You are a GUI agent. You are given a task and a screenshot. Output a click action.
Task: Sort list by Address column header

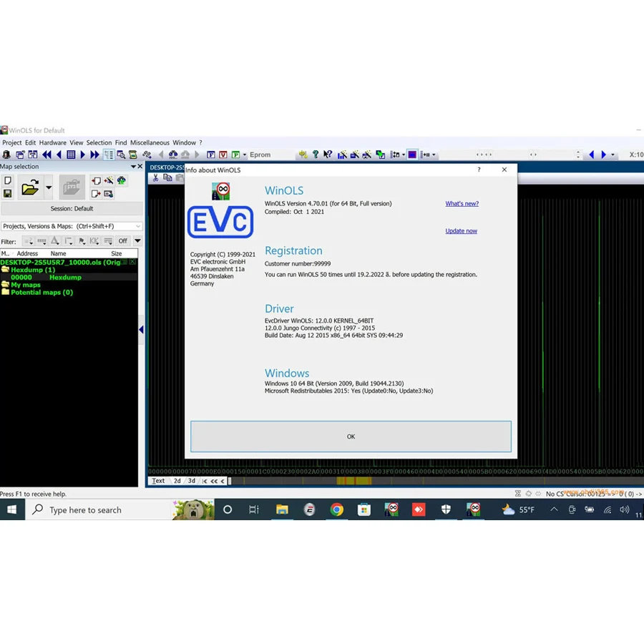[x=27, y=254]
